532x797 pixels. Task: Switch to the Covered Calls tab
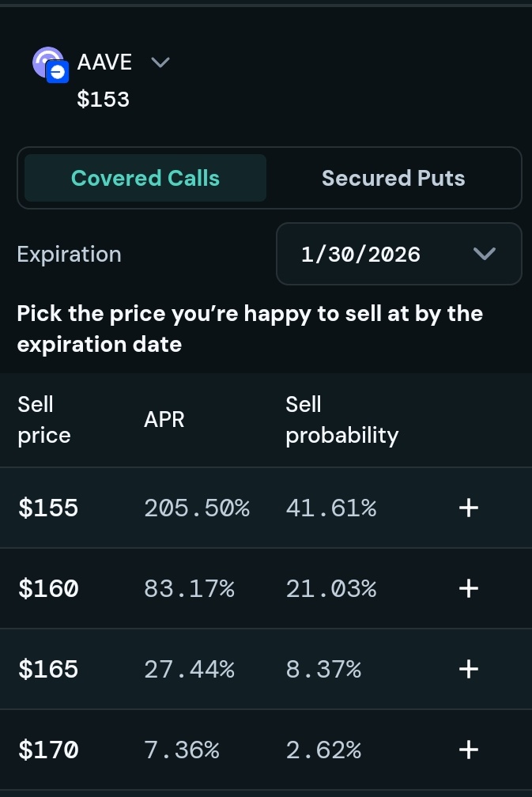pos(145,178)
